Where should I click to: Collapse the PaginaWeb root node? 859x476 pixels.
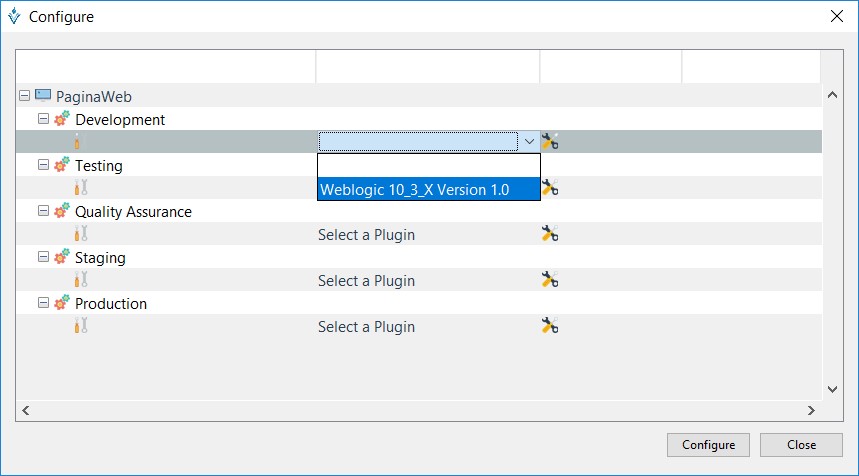click(x=25, y=96)
